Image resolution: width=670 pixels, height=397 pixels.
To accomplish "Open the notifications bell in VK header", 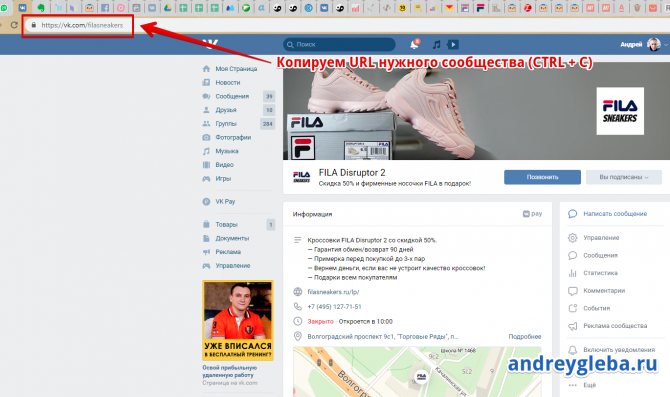I will point(414,44).
